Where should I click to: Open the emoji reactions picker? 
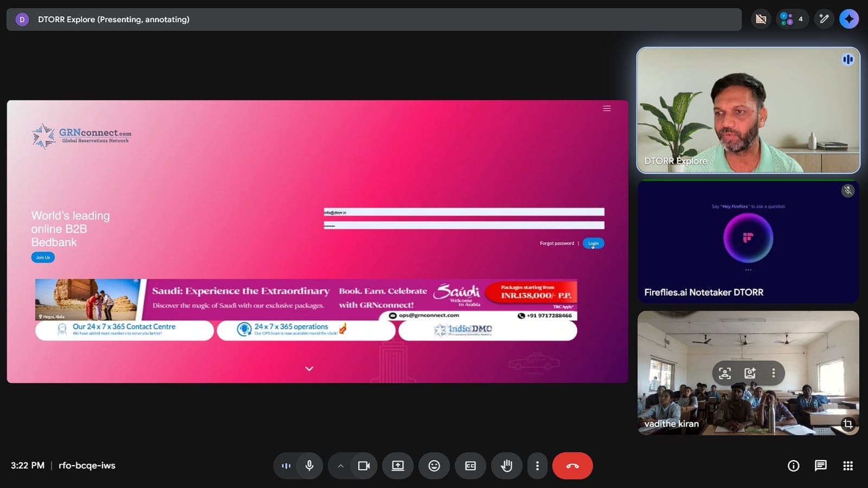pos(434,466)
